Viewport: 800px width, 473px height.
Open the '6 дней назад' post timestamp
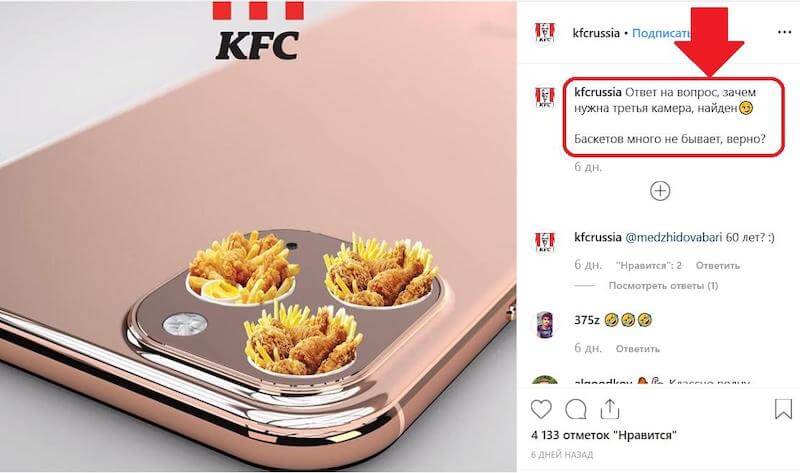coord(562,455)
